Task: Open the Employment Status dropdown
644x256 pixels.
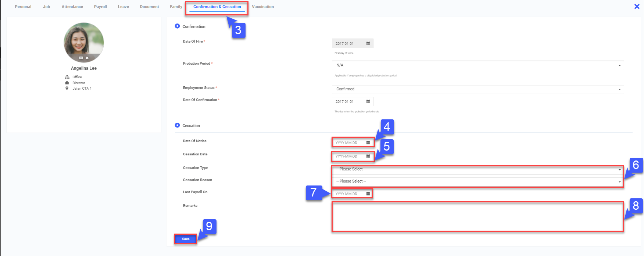Action: coord(477,89)
